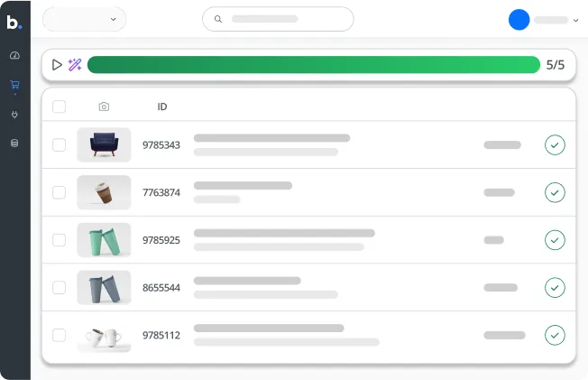
Task: Click the purple magic wand icon
Action: click(75, 65)
